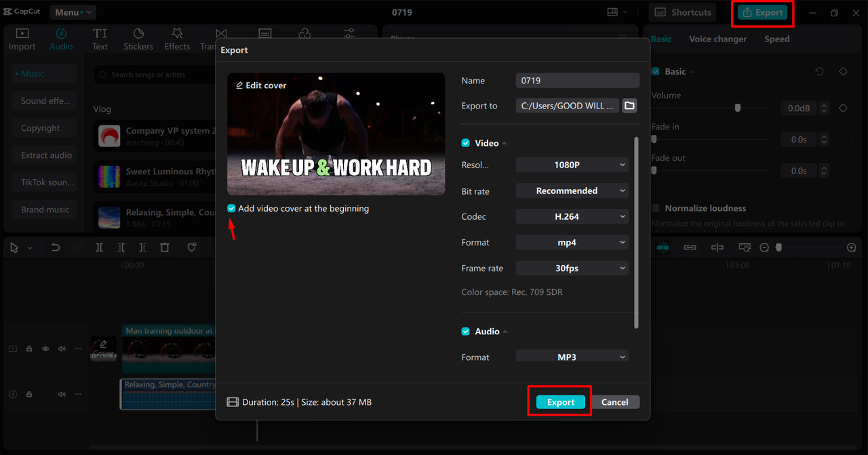Image resolution: width=868 pixels, height=455 pixels.
Task: Select the Extract audio category
Action: 45,155
